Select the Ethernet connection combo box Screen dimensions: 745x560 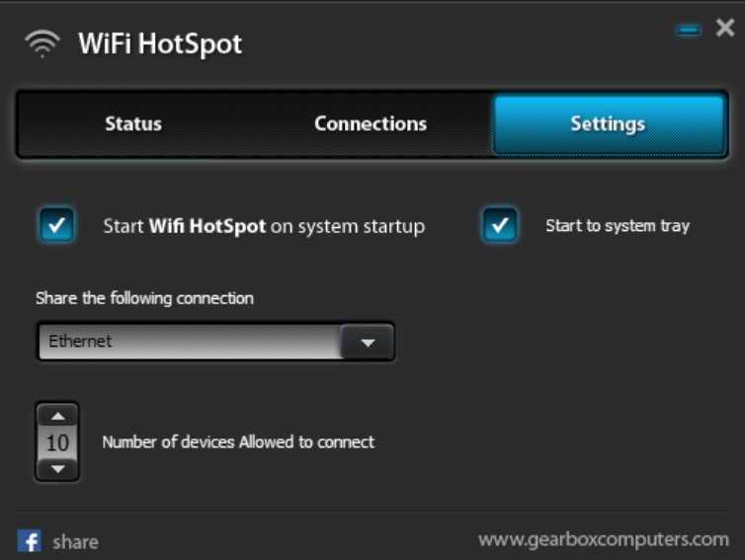click(x=215, y=342)
